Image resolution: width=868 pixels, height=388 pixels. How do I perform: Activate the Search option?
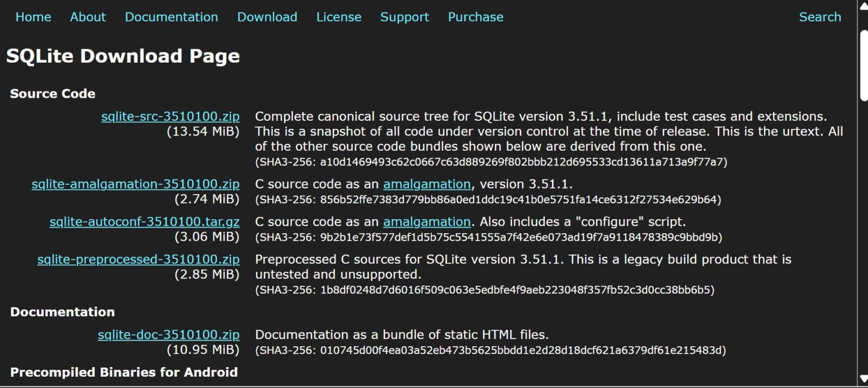coord(820,17)
